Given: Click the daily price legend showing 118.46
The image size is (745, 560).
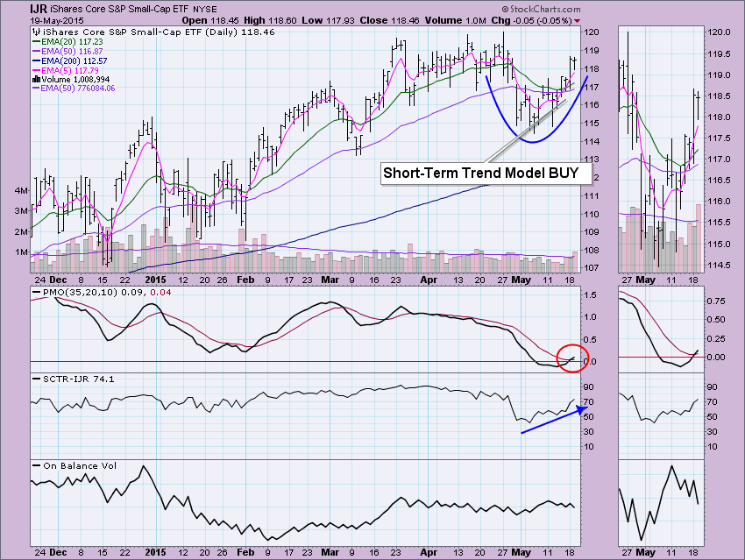Looking at the screenshot, I should click(x=153, y=32).
